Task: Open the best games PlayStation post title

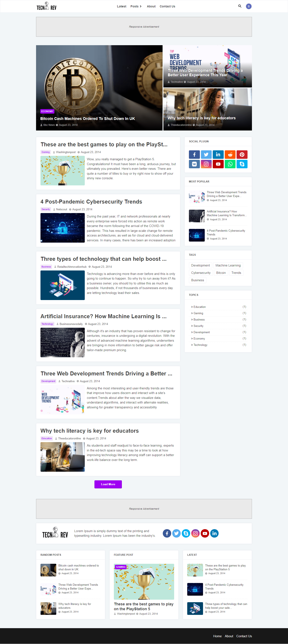Action: [x=104, y=144]
